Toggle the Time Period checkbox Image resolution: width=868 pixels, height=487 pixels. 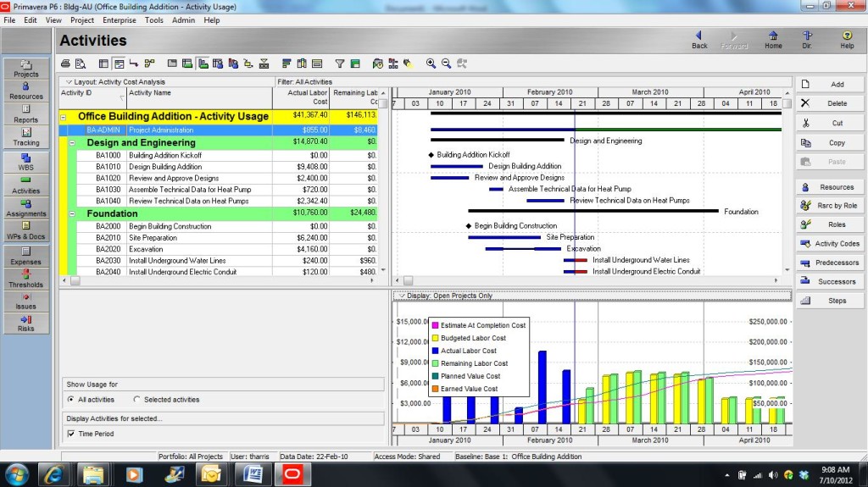coord(71,434)
